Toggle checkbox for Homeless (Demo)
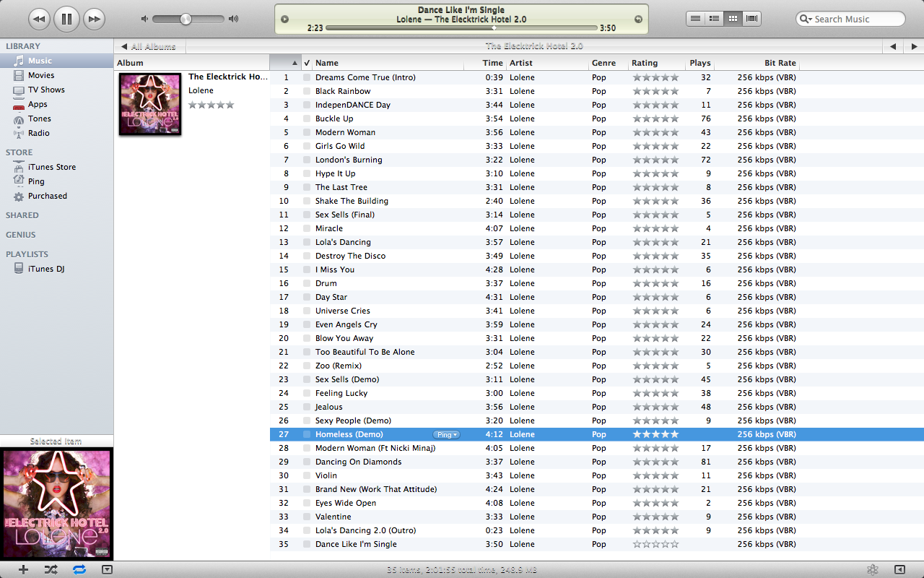The image size is (924, 578). point(307,434)
